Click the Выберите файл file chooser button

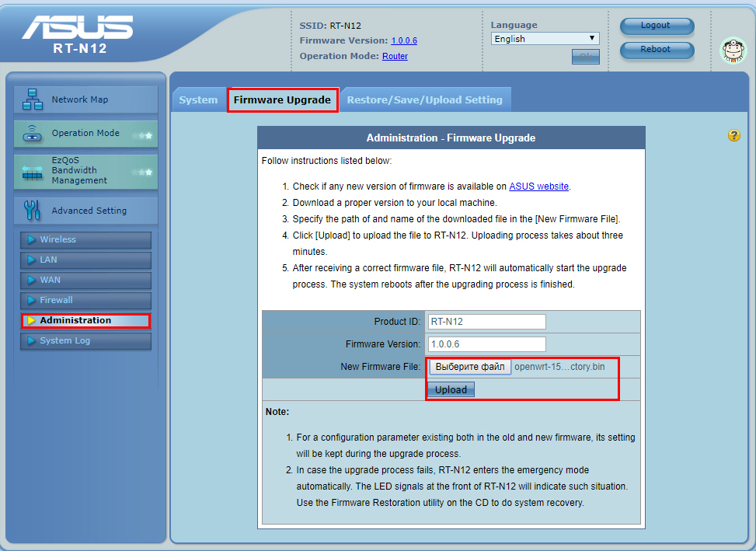tap(470, 367)
